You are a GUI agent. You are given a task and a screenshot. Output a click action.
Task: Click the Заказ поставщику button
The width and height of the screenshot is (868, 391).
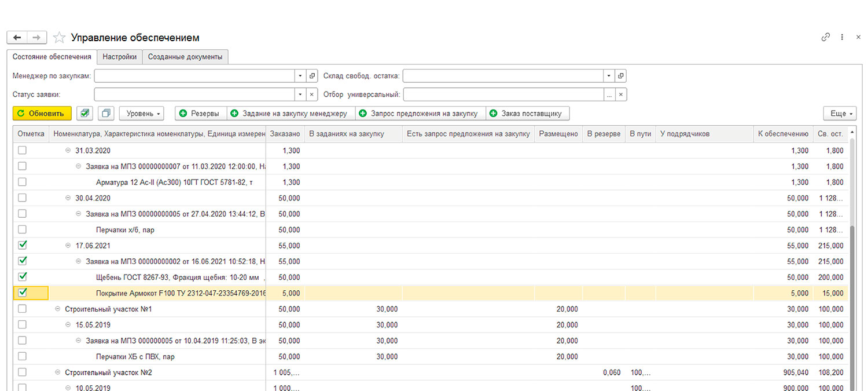[x=528, y=114]
